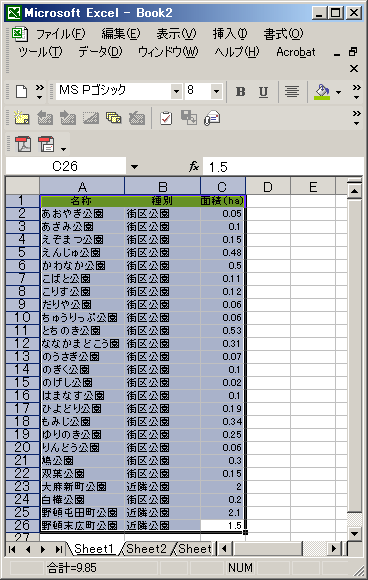Expand the font name MS Pゴシック dropdown
This screenshot has width=368, height=580.
tap(176, 91)
